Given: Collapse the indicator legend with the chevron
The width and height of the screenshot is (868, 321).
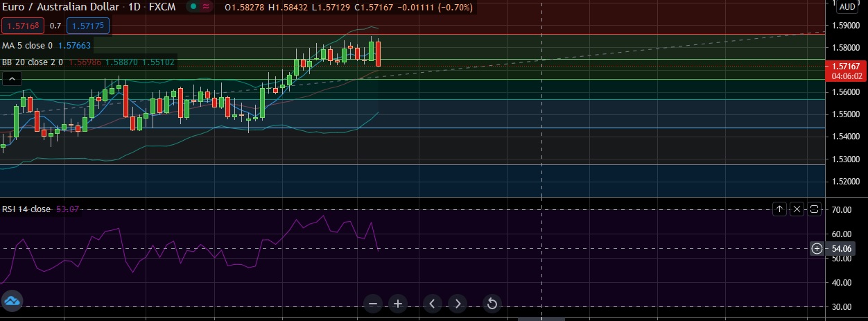Looking at the screenshot, I should pos(11,80).
